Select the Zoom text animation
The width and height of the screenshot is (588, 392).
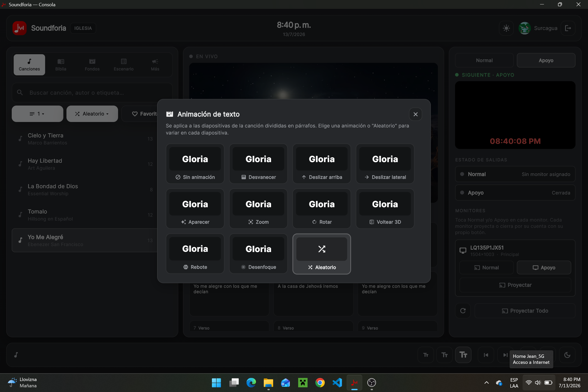click(x=258, y=209)
